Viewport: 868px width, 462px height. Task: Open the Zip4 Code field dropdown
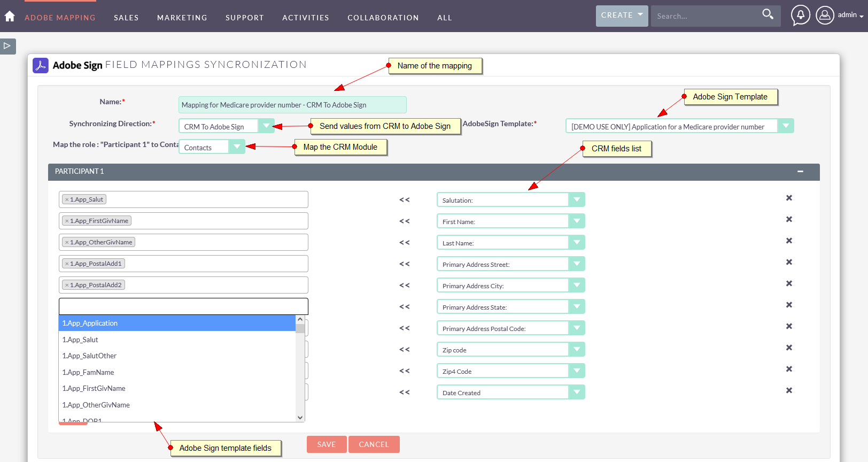click(510, 371)
